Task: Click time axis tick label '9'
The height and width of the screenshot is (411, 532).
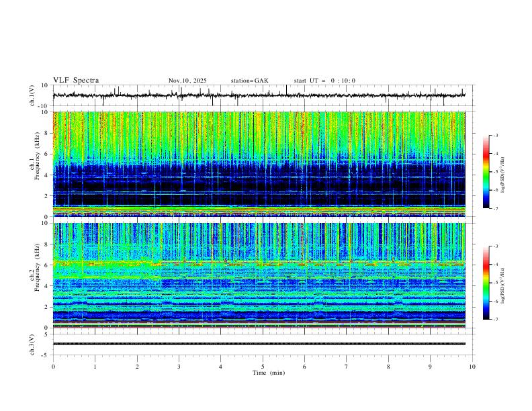Action: pos(430,367)
